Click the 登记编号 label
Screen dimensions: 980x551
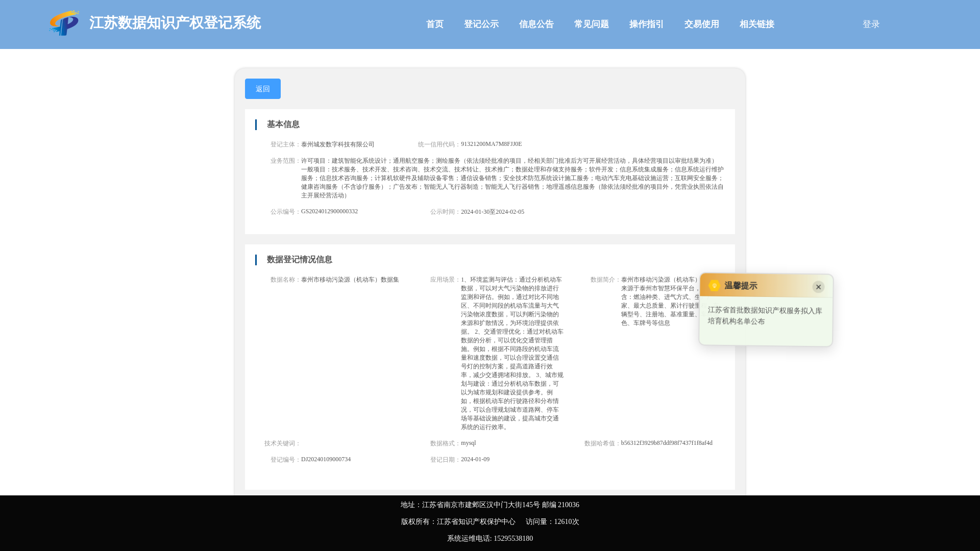(x=285, y=460)
